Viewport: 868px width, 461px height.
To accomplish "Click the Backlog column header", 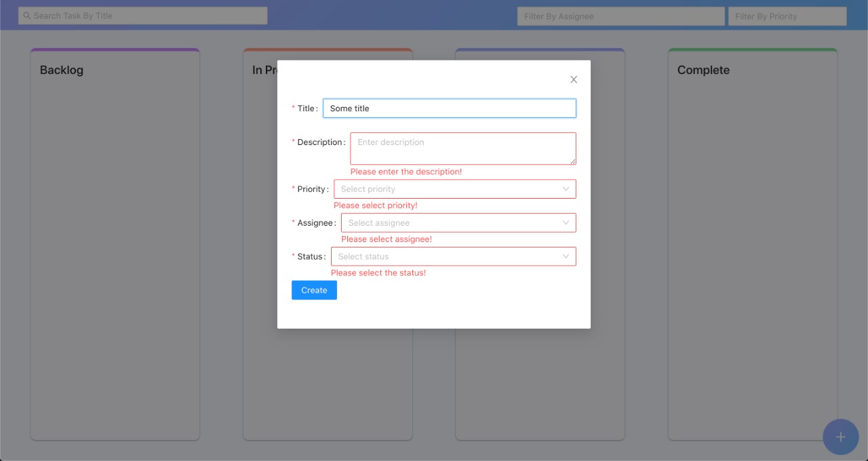I will point(62,70).
